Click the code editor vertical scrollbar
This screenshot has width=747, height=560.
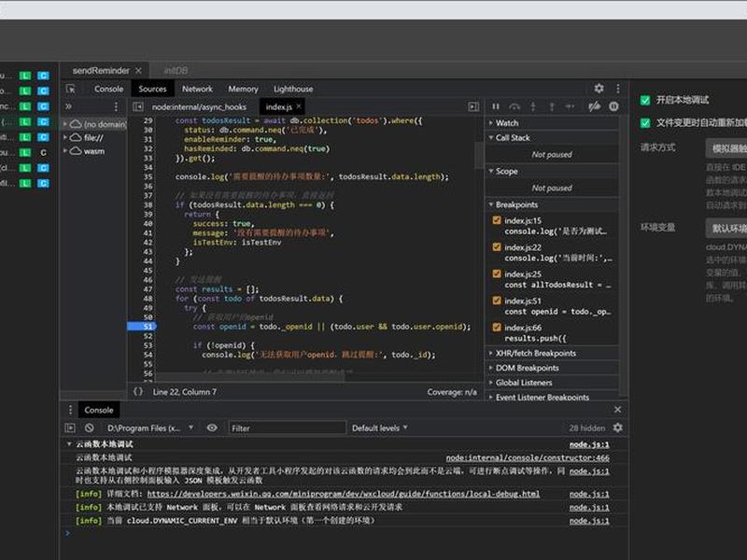[x=479, y=155]
